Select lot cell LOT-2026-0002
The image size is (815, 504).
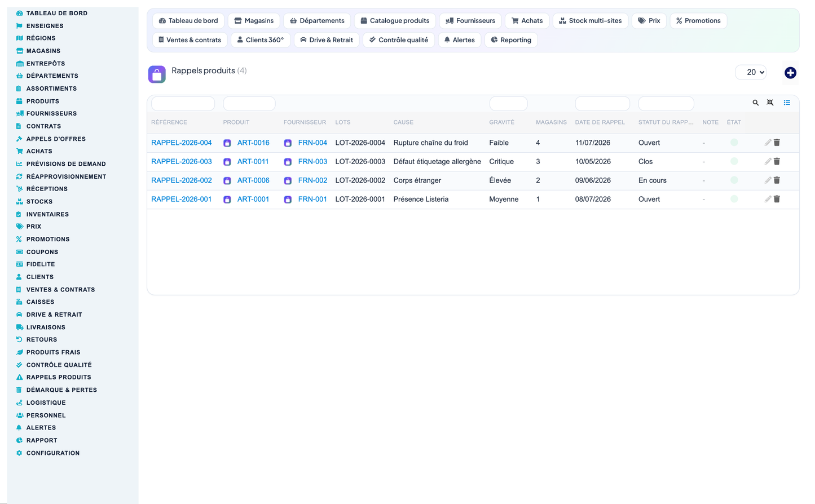click(360, 180)
